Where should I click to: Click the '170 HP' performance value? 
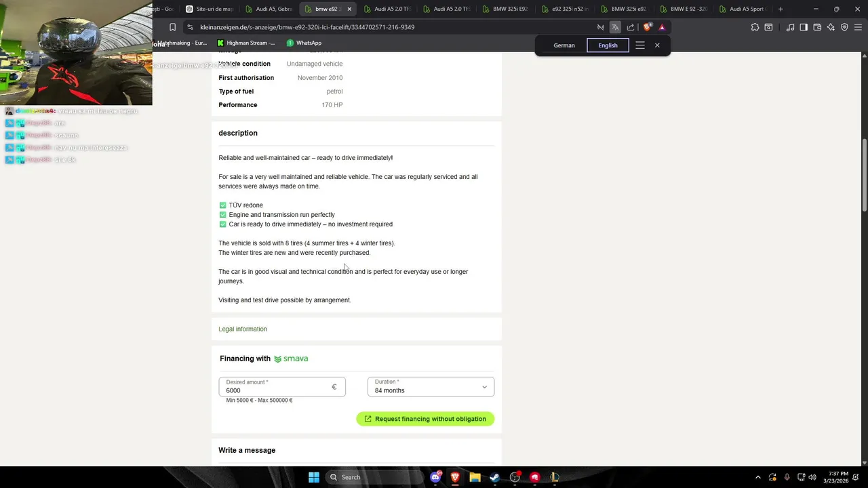(x=332, y=105)
